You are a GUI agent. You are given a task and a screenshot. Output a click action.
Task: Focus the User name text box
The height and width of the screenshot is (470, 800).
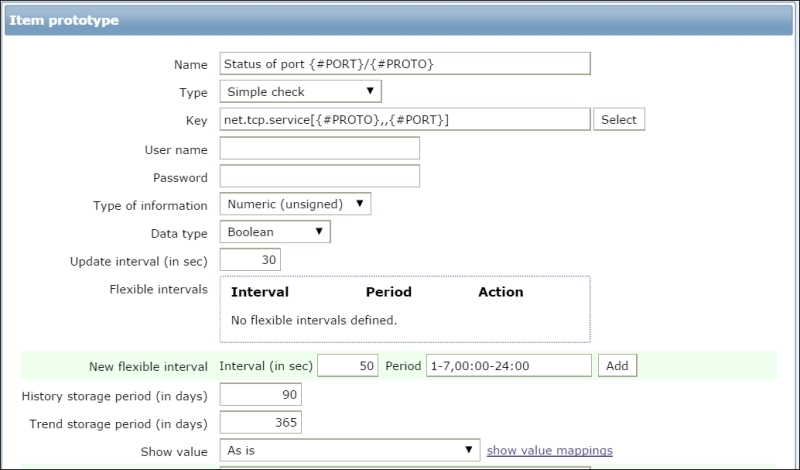(319, 149)
